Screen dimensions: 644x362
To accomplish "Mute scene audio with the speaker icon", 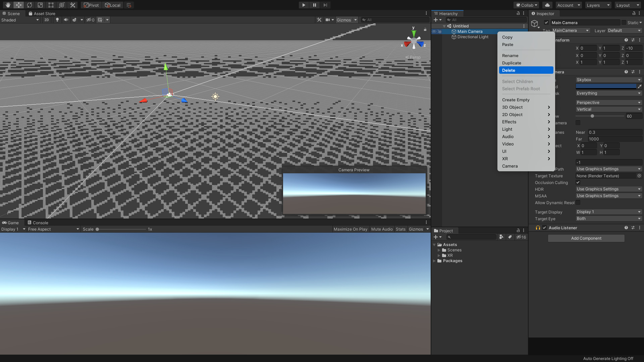I will [x=66, y=20].
